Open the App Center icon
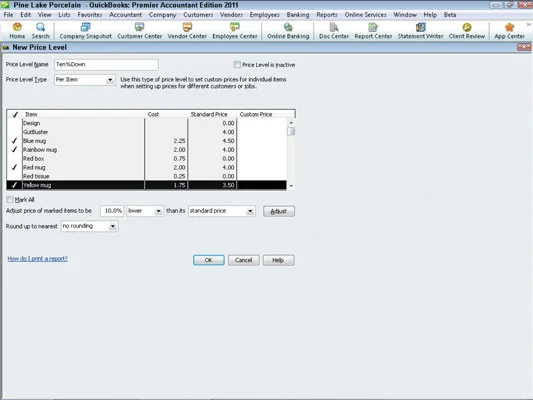Viewport: 533px width, 400px height. pyautogui.click(x=509, y=31)
